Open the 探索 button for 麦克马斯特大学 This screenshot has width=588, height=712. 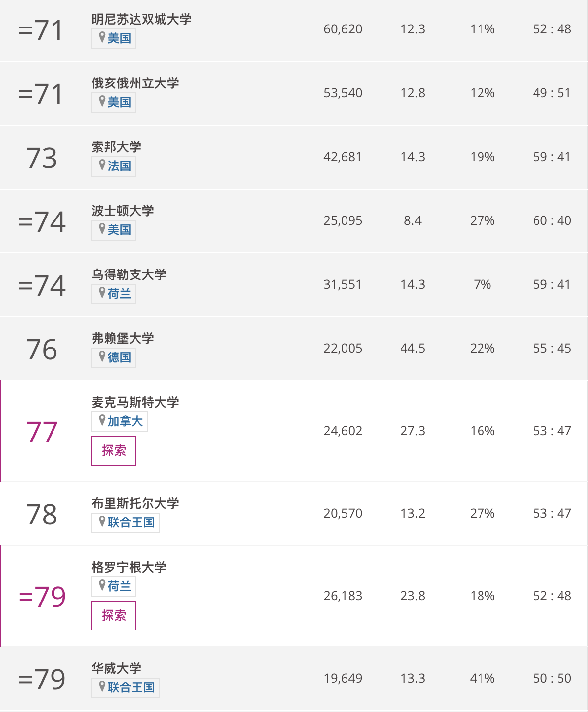coord(114,451)
